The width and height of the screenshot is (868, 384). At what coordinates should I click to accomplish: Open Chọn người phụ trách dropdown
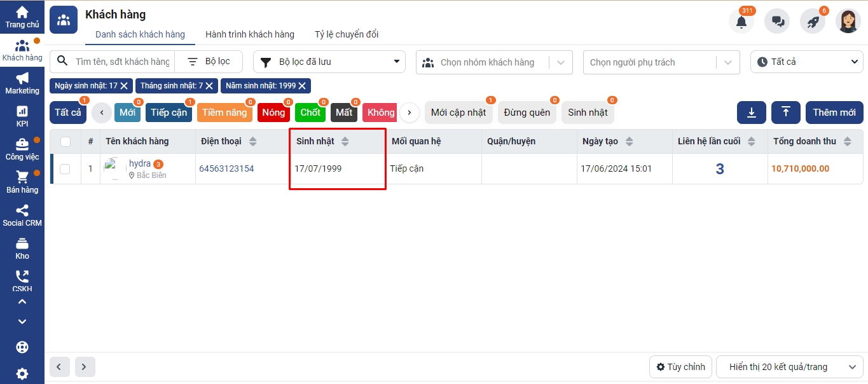click(x=661, y=62)
